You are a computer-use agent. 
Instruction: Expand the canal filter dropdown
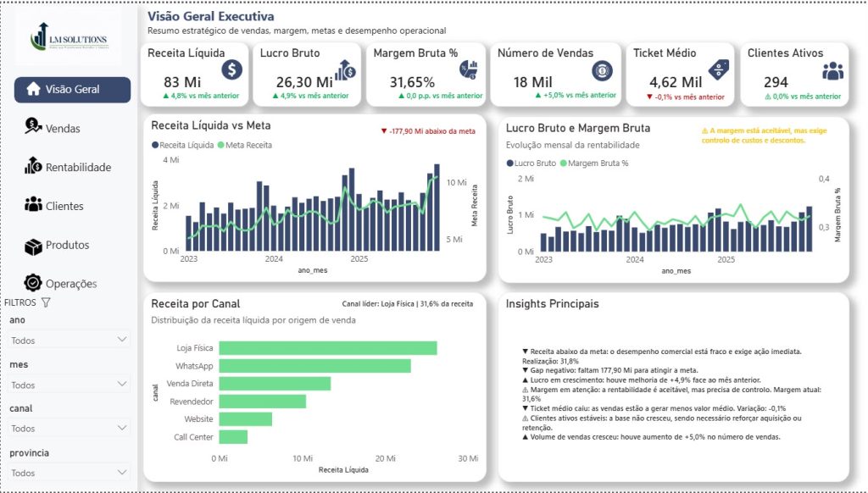70,429
